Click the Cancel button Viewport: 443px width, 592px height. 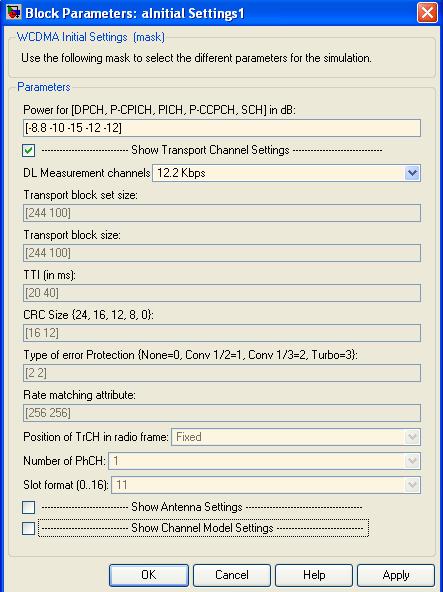pyautogui.click(x=232, y=575)
